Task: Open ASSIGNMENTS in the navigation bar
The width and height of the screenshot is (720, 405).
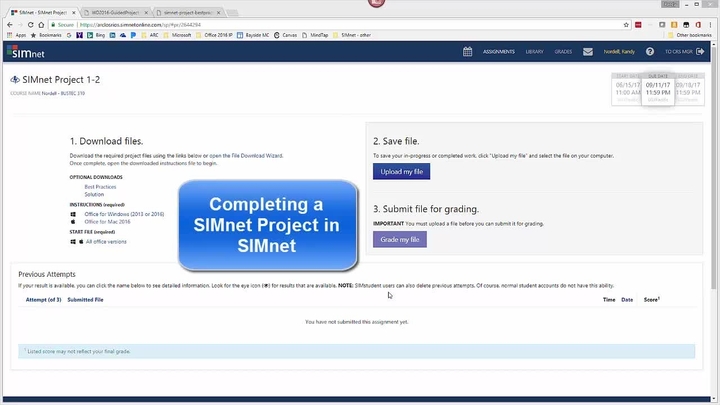Action: 499,52
